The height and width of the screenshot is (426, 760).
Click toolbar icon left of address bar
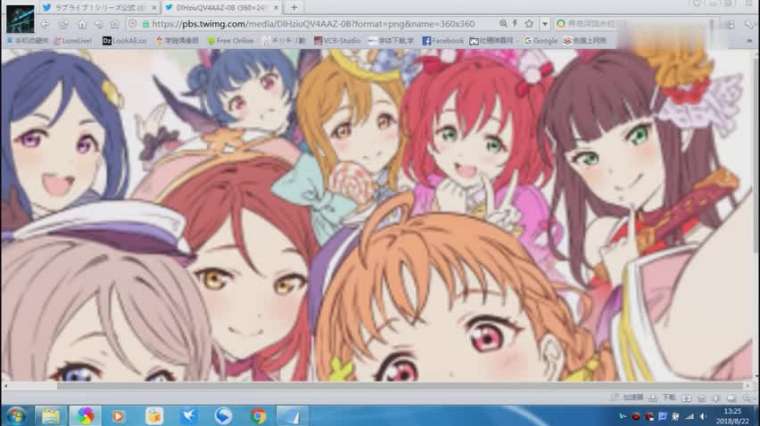(115, 24)
